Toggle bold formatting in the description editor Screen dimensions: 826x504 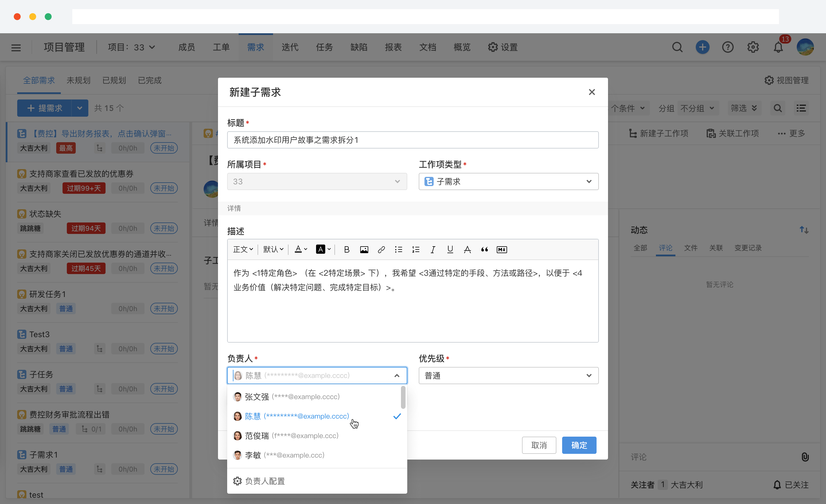pyautogui.click(x=347, y=249)
